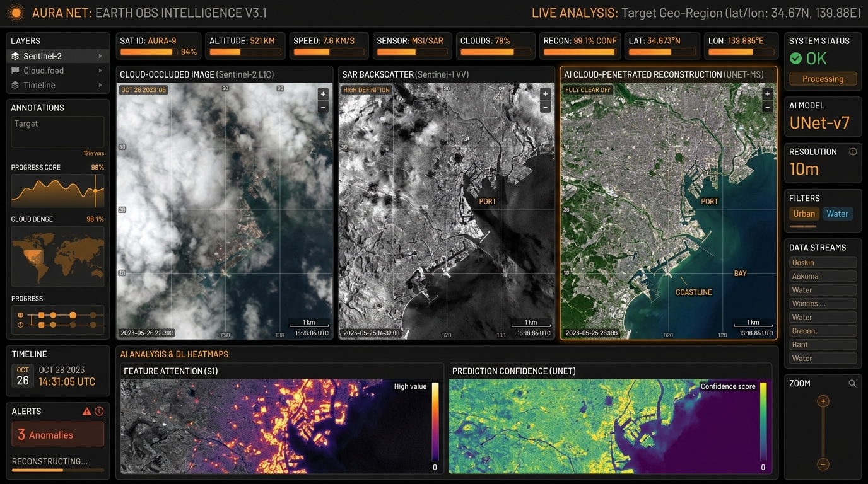Viewport: 868px width, 484px height.
Task: Click the Processing status button
Action: pos(823,79)
